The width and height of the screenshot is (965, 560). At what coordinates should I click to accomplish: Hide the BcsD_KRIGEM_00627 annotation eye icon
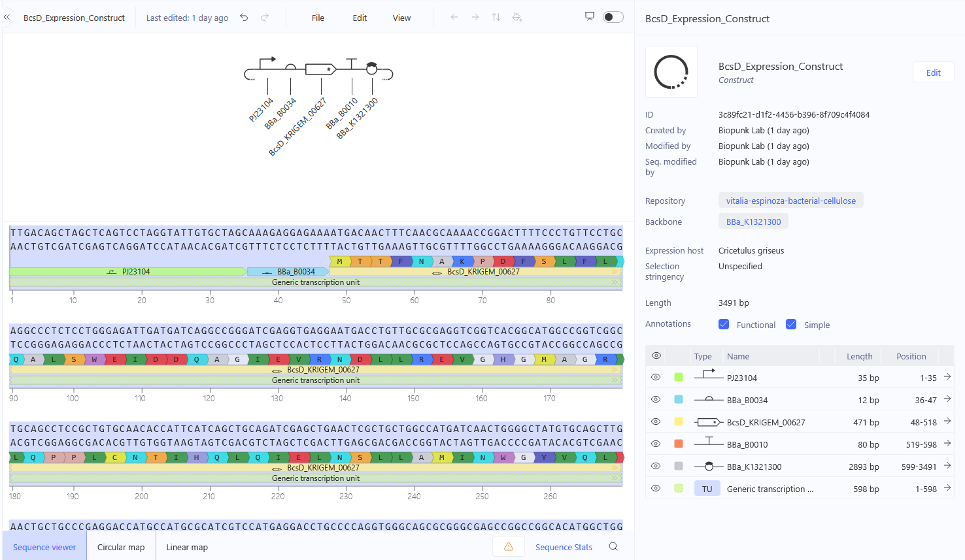pyautogui.click(x=656, y=421)
